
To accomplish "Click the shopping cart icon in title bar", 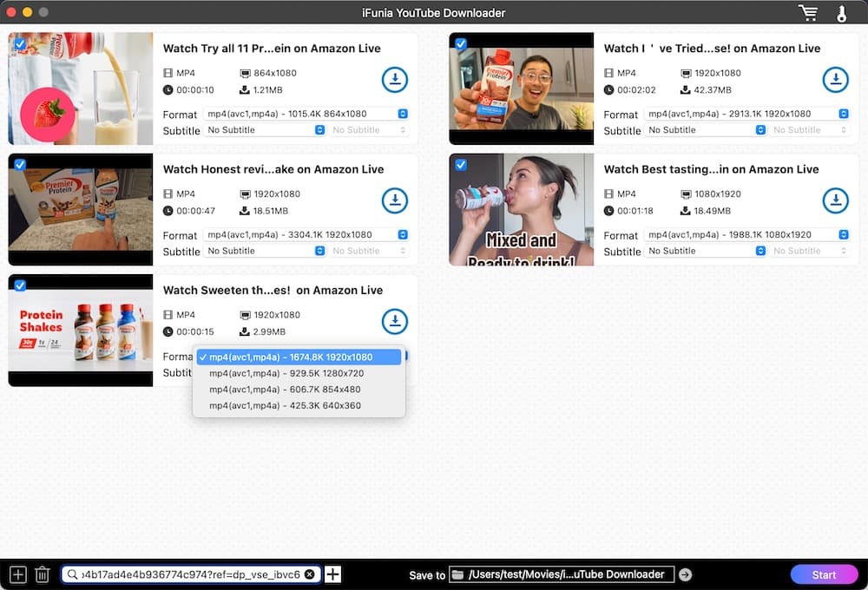I will tap(808, 13).
